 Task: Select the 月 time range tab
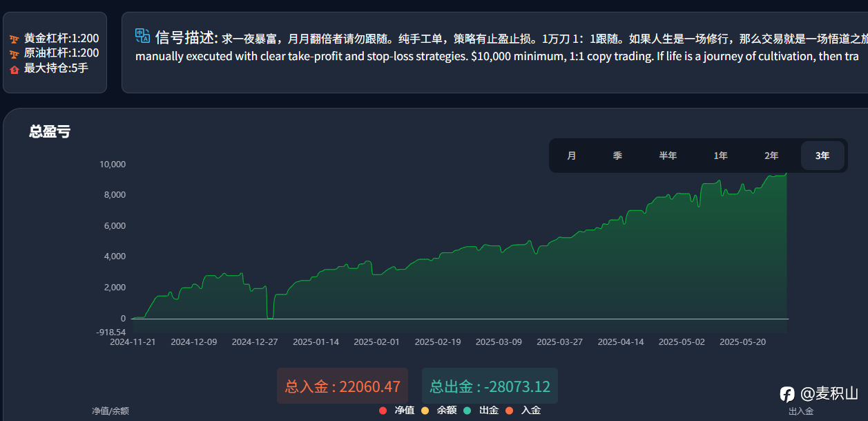572,156
